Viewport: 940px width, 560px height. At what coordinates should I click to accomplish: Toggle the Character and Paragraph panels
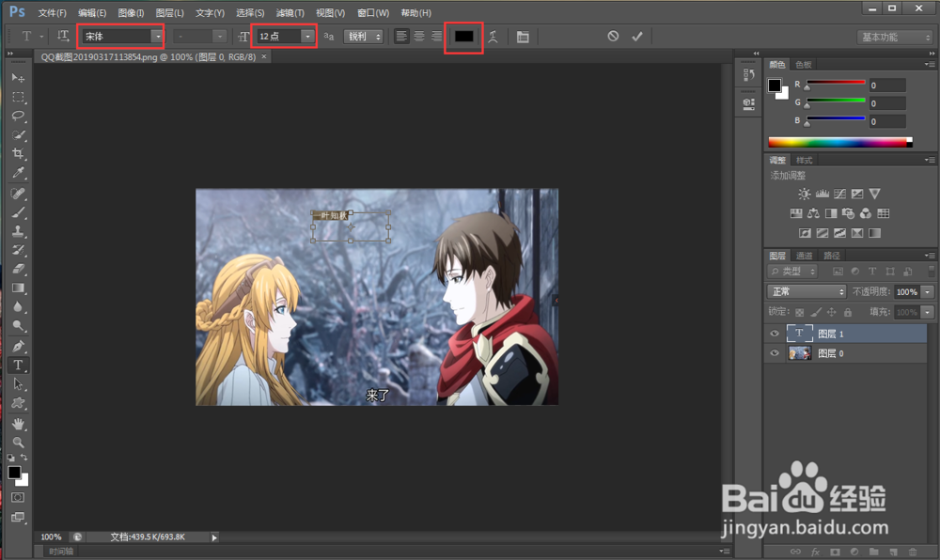pos(523,37)
